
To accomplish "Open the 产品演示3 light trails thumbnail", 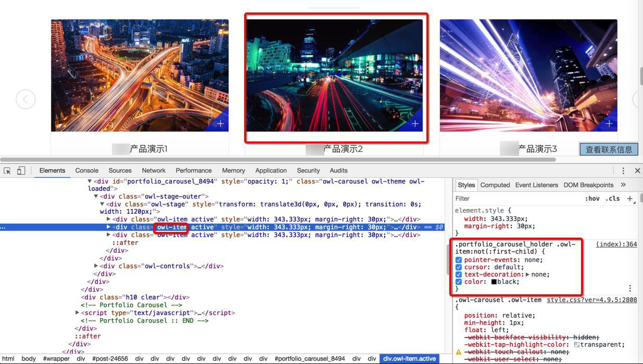I will [528, 75].
